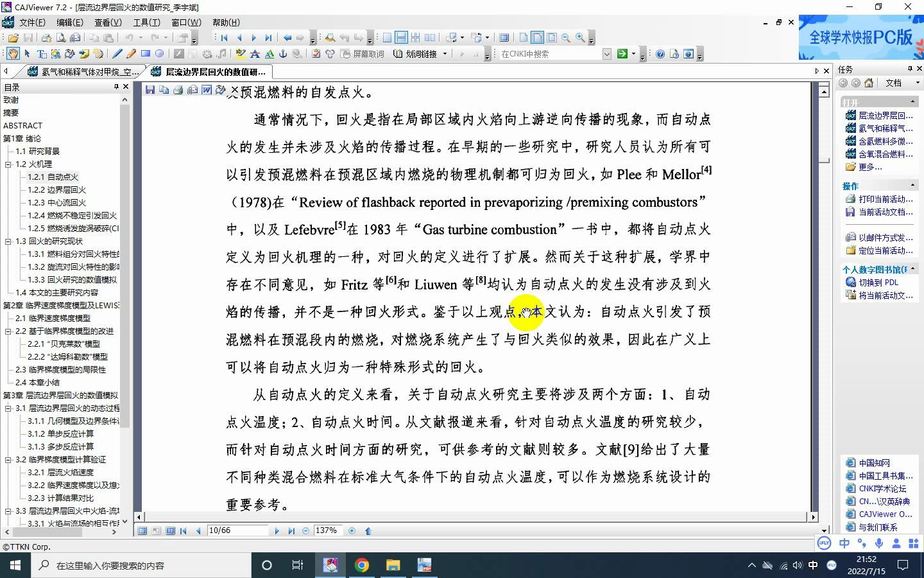Open File Explorer from the taskbar

tap(393, 565)
